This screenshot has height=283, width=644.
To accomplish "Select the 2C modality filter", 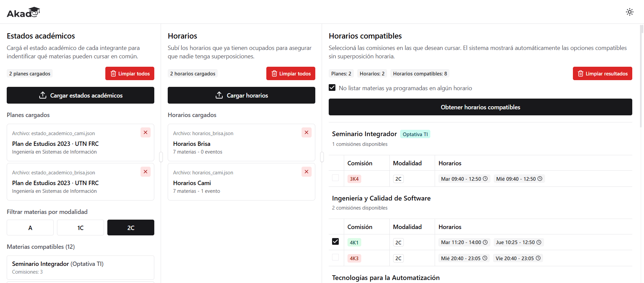I will point(131,228).
